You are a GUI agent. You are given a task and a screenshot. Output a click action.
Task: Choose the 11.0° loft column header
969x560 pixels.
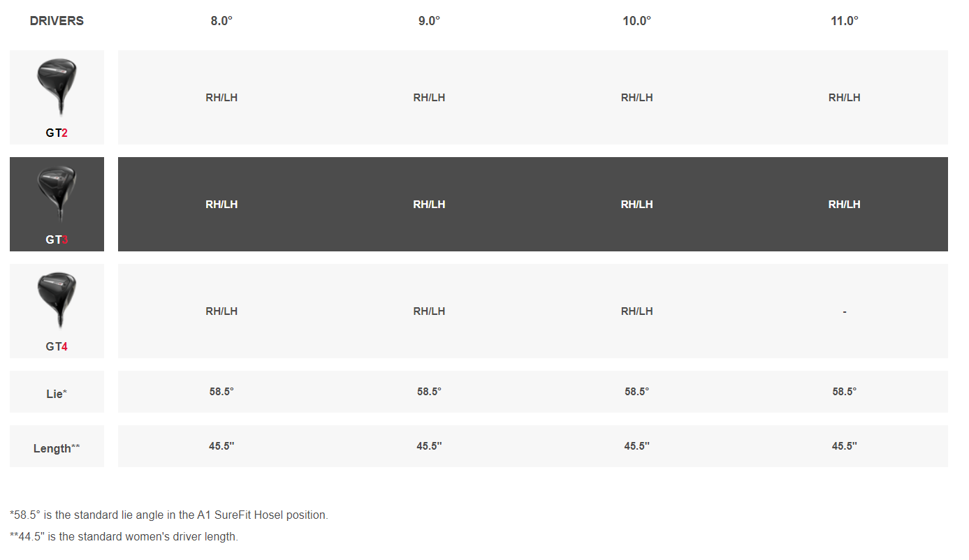coord(844,21)
